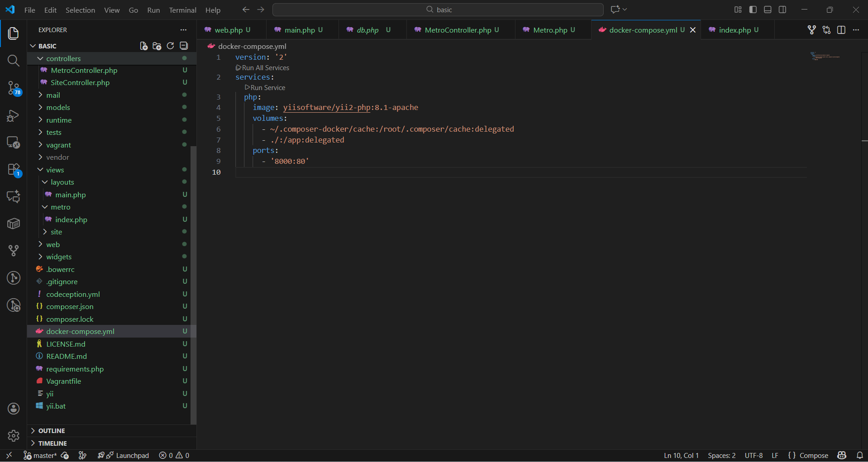Click New File icon in Explorer header

pos(143,46)
